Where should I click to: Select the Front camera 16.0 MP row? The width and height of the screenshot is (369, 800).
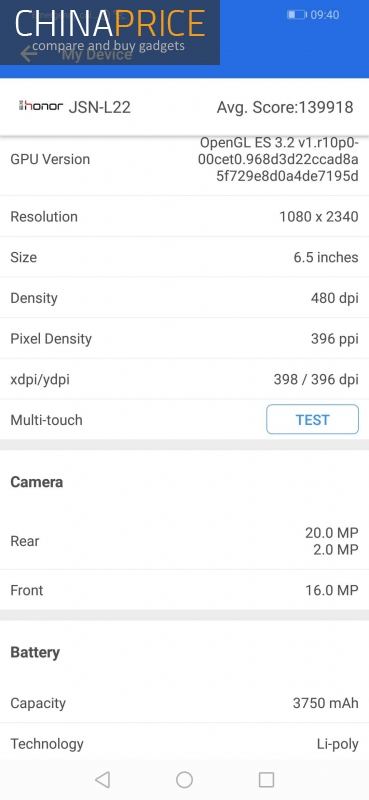[x=184, y=590]
